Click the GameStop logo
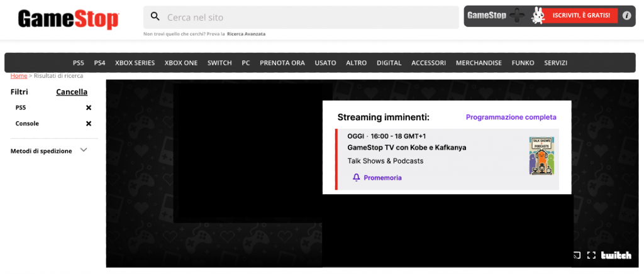This screenshot has height=274, width=644. coord(68,19)
